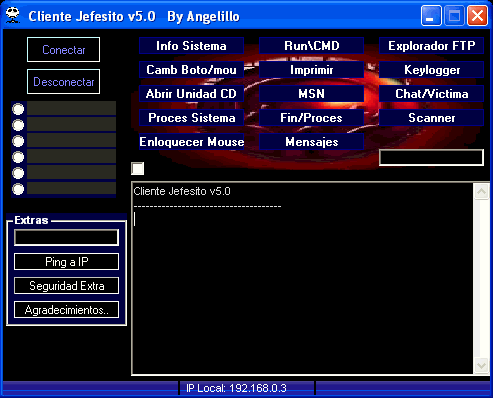Tick the checkbox above the log area
Image resolution: width=493 pixels, height=398 pixels.
[138, 169]
